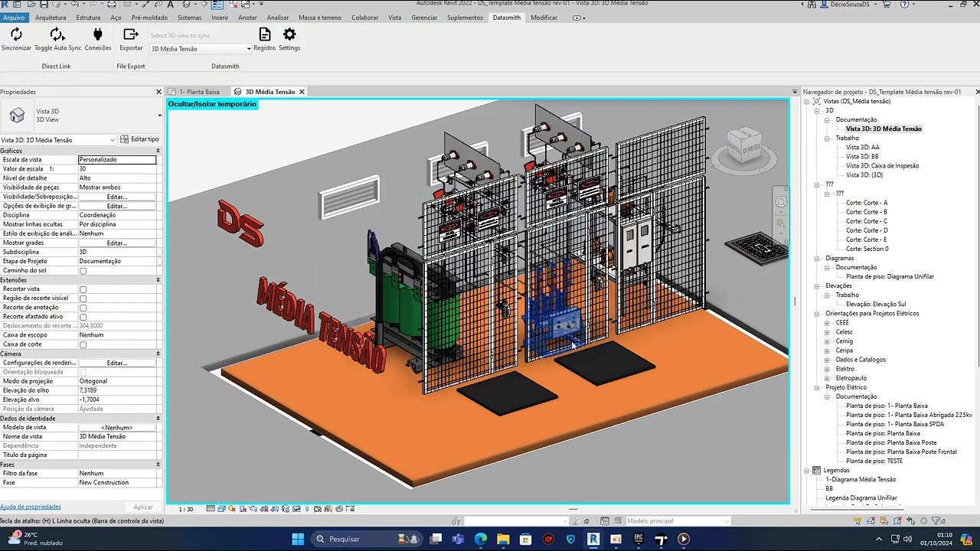The height and width of the screenshot is (551, 980).
Task: Click the Undo arrow in quick access toolbar
Action: tap(75, 5)
